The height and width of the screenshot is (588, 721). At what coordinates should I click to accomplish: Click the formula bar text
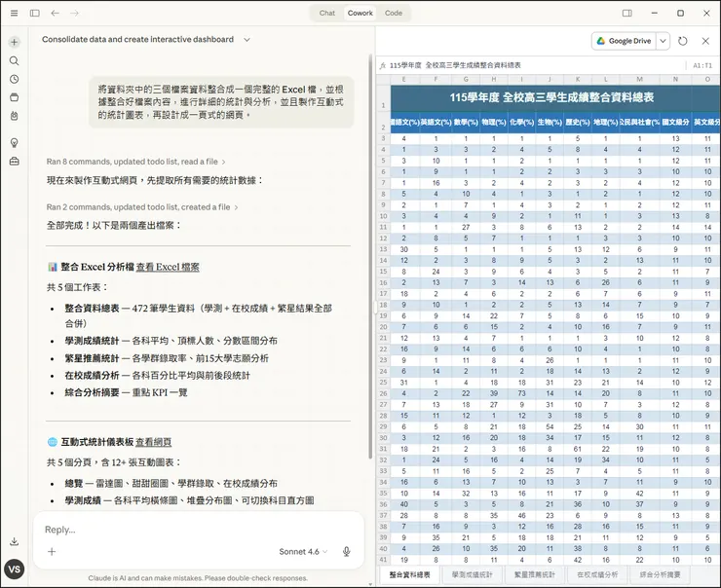click(455, 65)
